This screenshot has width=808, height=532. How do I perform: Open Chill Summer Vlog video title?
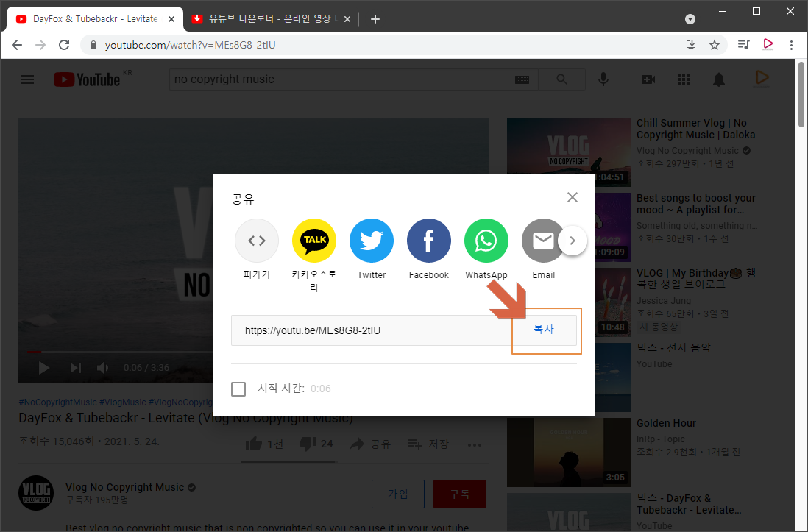click(x=695, y=129)
